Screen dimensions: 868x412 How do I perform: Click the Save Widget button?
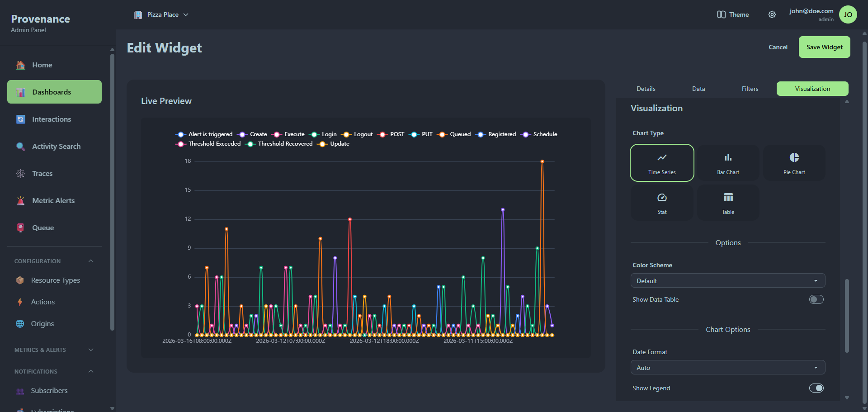point(824,47)
